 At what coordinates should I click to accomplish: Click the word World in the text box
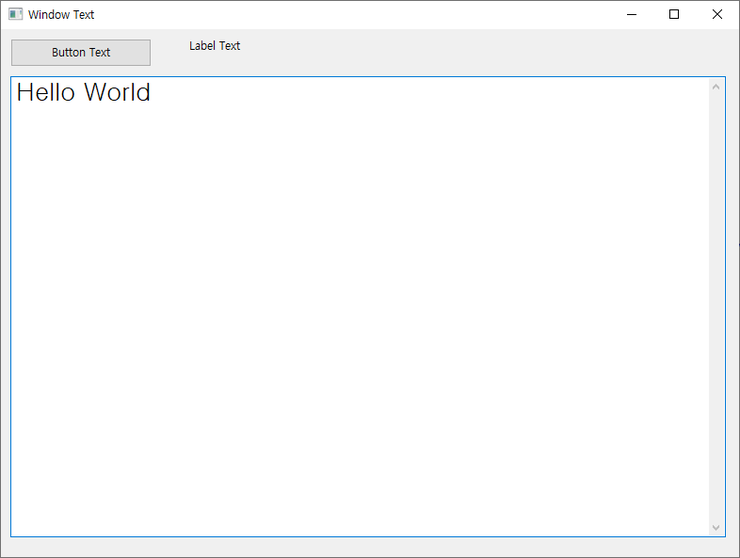(117, 93)
